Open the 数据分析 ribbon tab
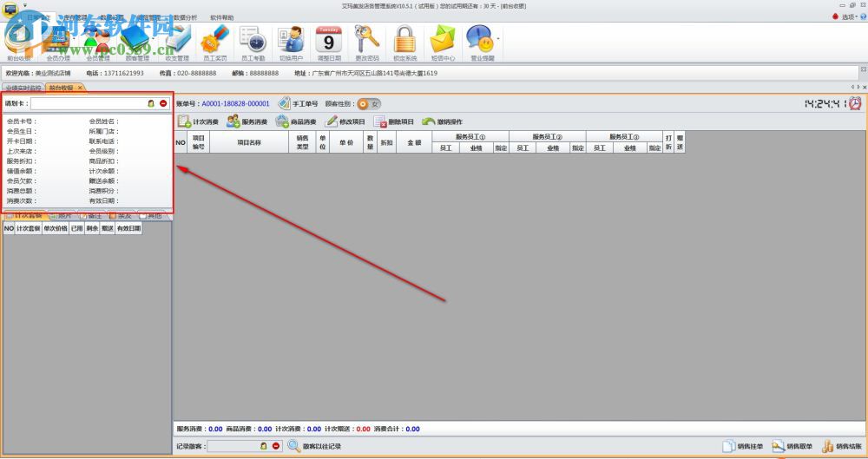868x459 pixels. click(185, 17)
